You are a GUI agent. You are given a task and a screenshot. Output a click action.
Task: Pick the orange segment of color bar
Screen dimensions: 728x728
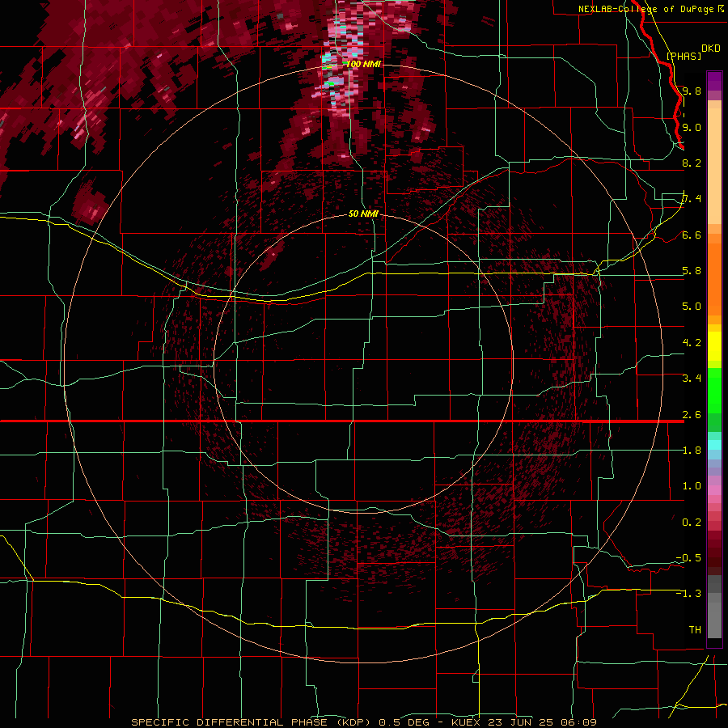[714, 278]
